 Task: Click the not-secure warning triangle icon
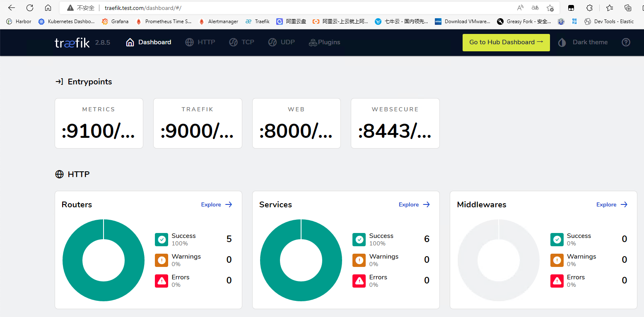70,8
